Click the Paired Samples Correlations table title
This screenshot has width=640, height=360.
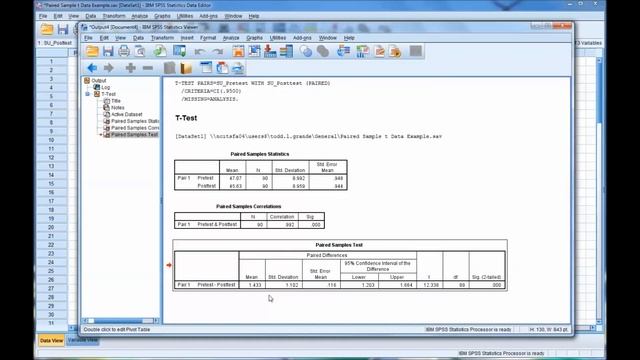click(x=249, y=207)
